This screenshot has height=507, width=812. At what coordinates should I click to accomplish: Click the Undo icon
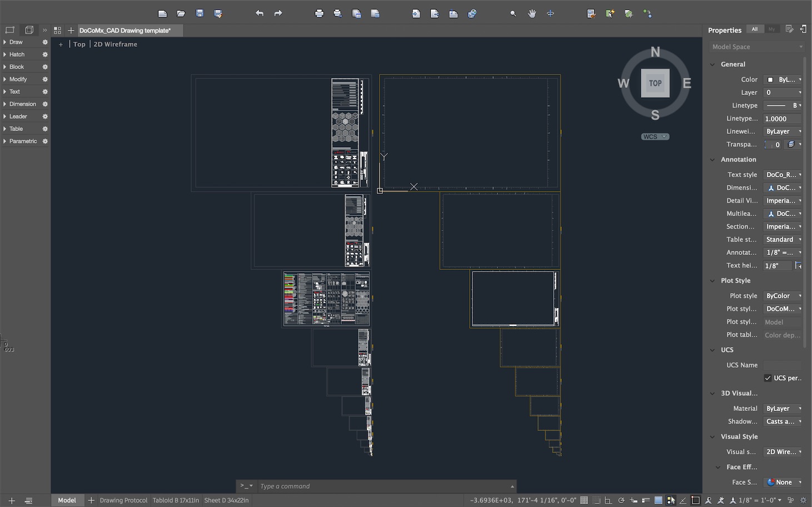pyautogui.click(x=259, y=13)
